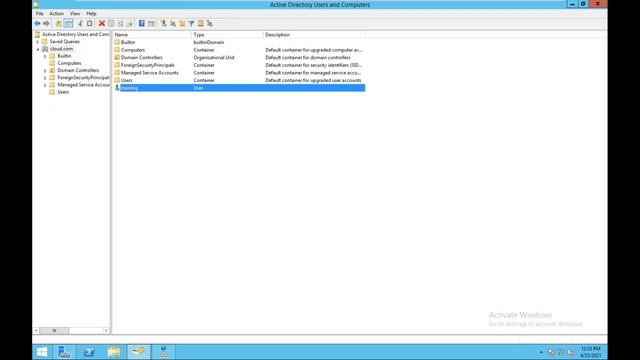This screenshot has height=360, width=640.
Task: Click the active Active Directory taskbar icon
Action: click(139, 352)
